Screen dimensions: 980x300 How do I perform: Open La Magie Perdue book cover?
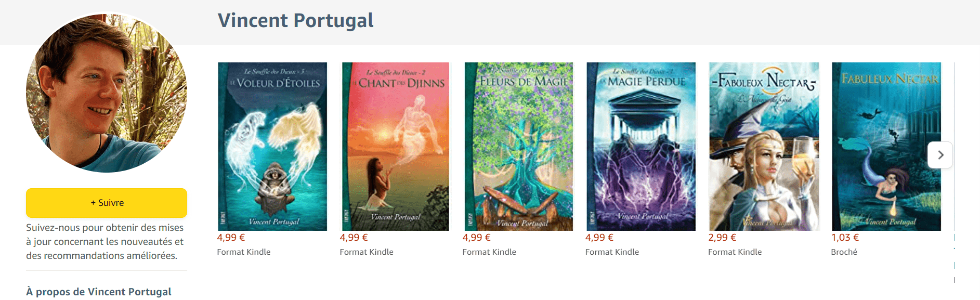pyautogui.click(x=641, y=147)
